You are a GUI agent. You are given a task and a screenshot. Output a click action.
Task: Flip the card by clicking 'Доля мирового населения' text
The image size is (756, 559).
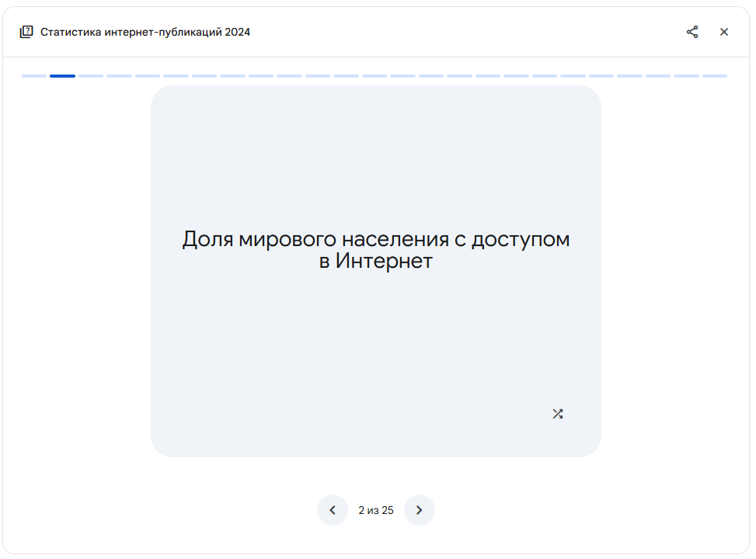click(376, 250)
